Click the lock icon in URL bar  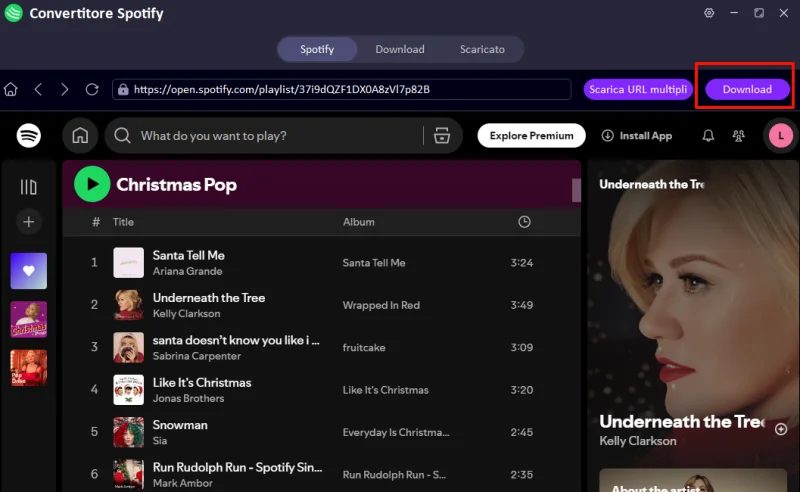[123, 90]
